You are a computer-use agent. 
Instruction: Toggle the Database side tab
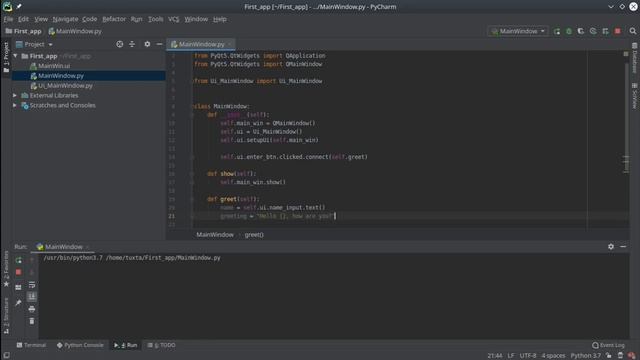(635, 58)
